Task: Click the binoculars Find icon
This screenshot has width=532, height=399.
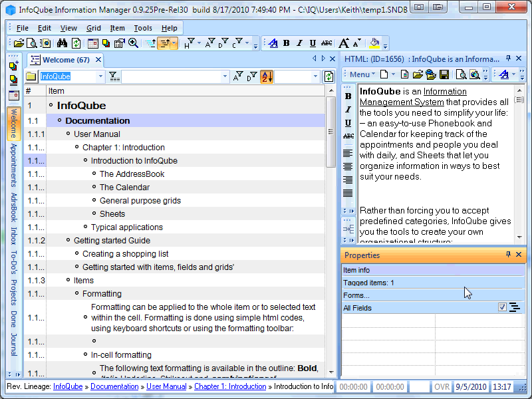Action: pyautogui.click(x=62, y=43)
